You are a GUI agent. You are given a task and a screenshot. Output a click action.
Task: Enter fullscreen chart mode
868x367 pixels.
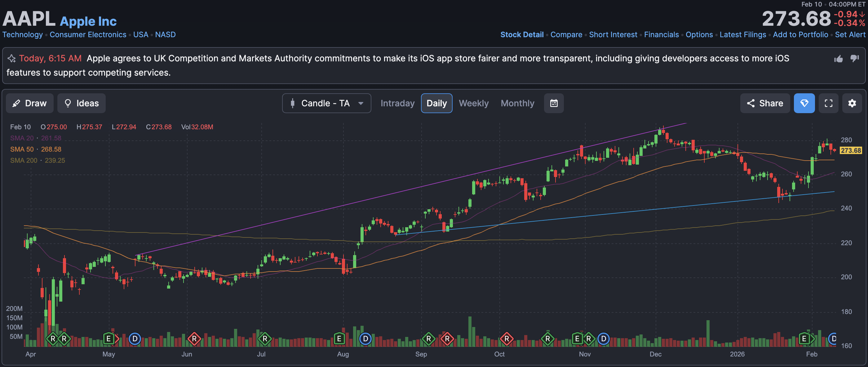(x=828, y=103)
